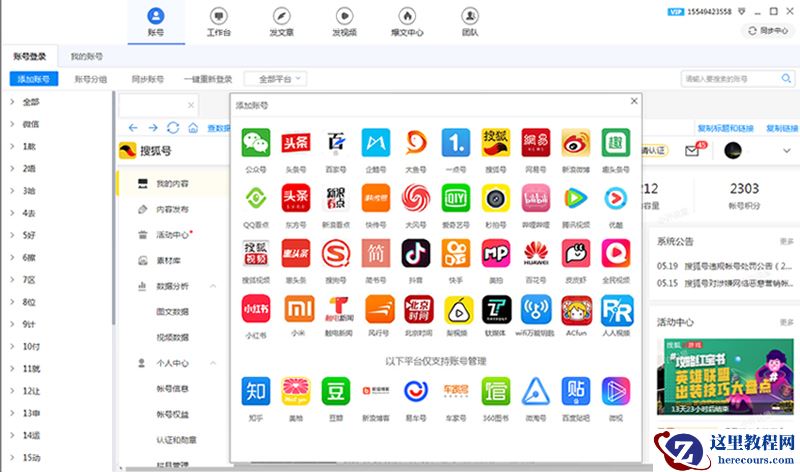
Task: Click the blue 添加账号 button
Action: 34,79
